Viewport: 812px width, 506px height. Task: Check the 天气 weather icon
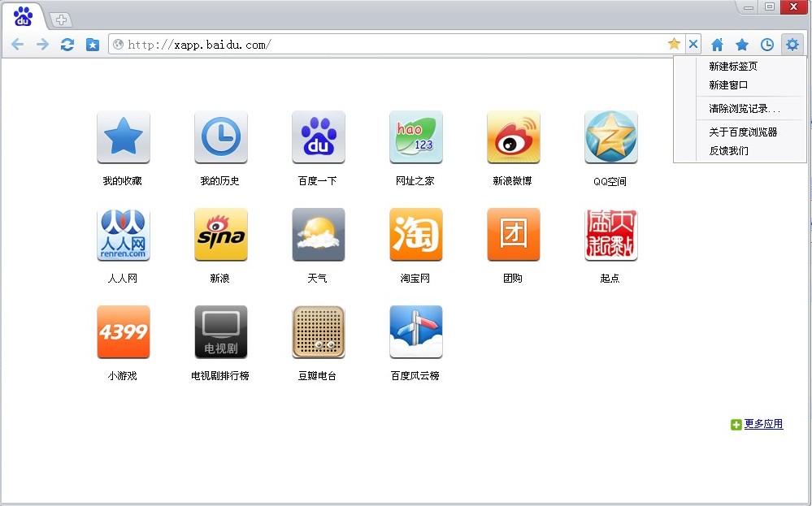point(319,235)
